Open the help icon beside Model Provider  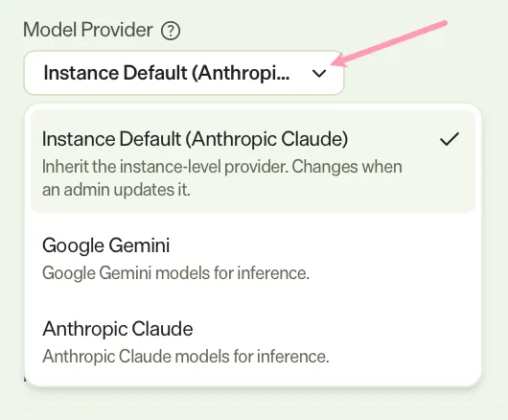[171, 31]
